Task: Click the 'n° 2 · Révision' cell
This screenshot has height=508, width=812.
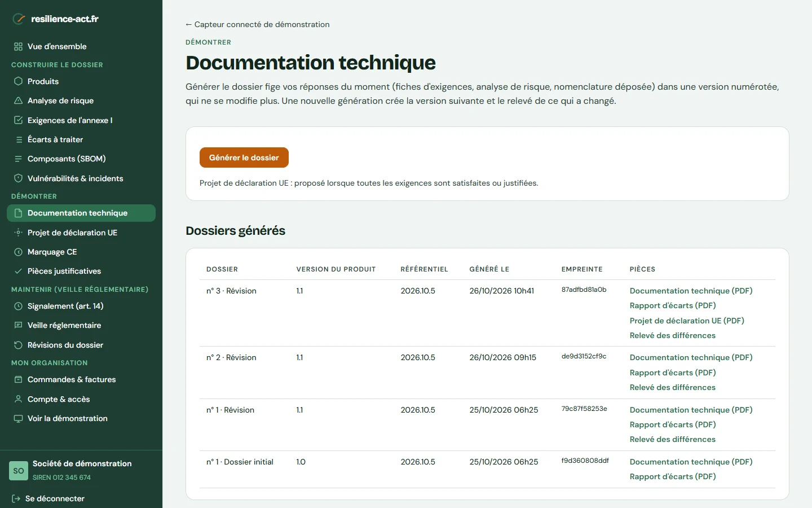Action: click(x=231, y=357)
